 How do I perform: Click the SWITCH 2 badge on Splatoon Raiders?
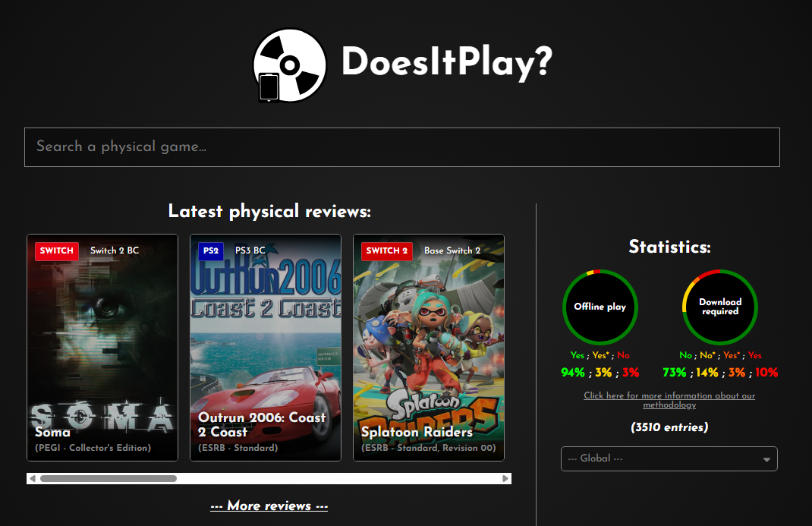pyautogui.click(x=387, y=251)
